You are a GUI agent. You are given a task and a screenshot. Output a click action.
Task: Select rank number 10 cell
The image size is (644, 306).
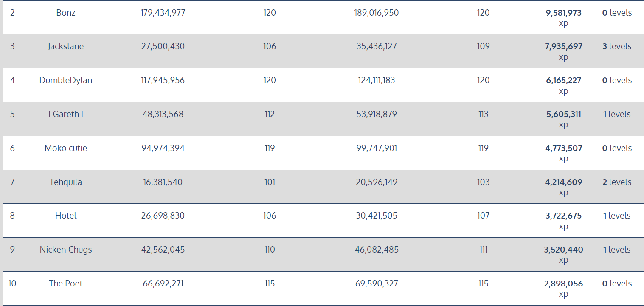tap(12, 284)
